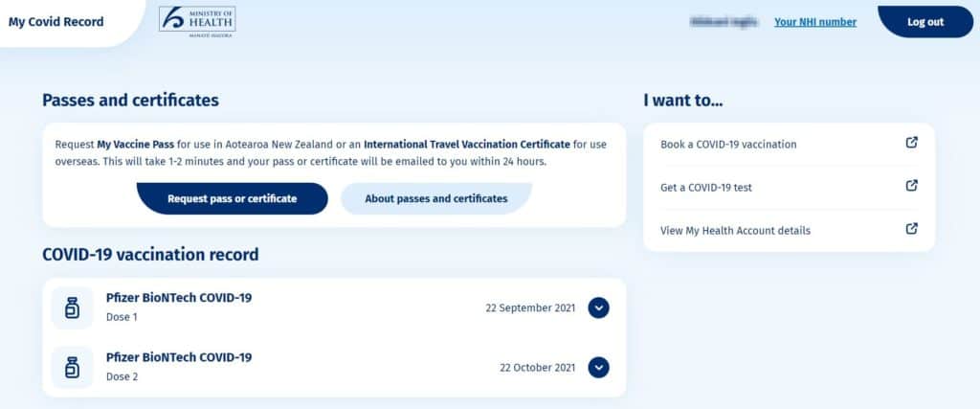Click Pfizer BioNTech COVID-19 Dose 1 title
The height and width of the screenshot is (409, 980).
pyautogui.click(x=179, y=298)
